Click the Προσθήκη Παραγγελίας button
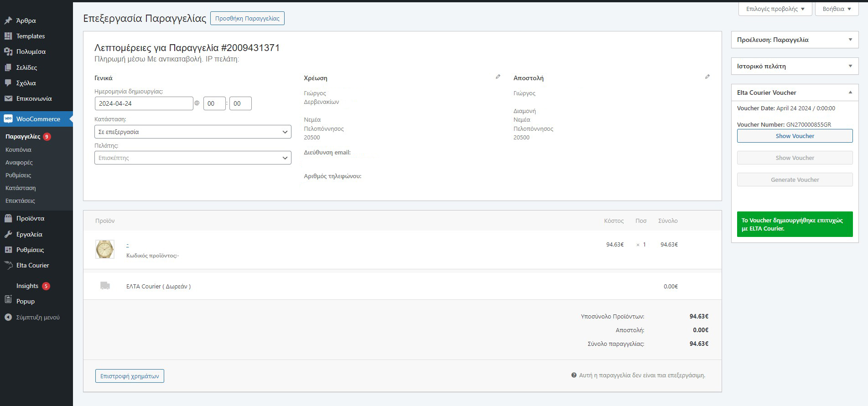This screenshot has width=868, height=406. [247, 19]
